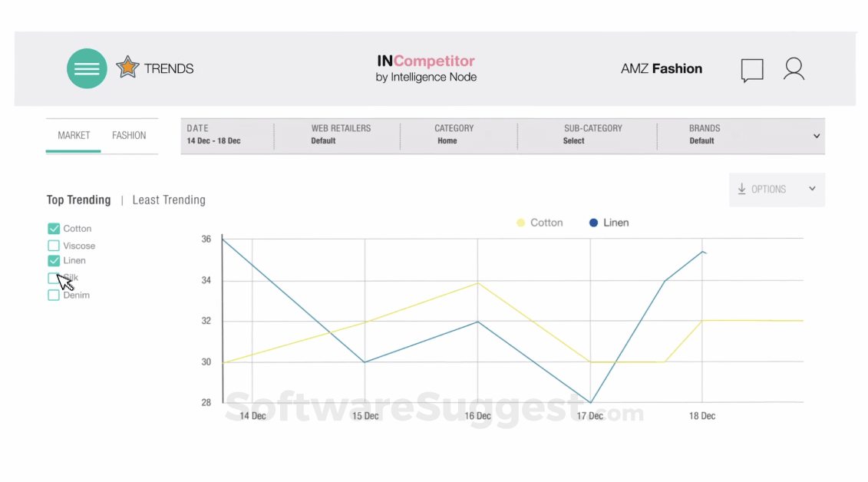Switch to the FASHION tab
Viewport: 868px width, 482px height.
click(x=129, y=135)
